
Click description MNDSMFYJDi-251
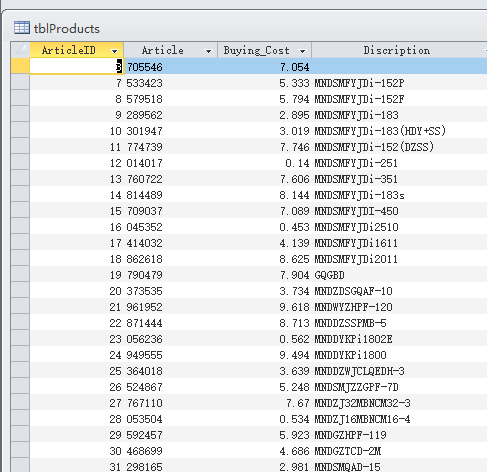coord(356,163)
